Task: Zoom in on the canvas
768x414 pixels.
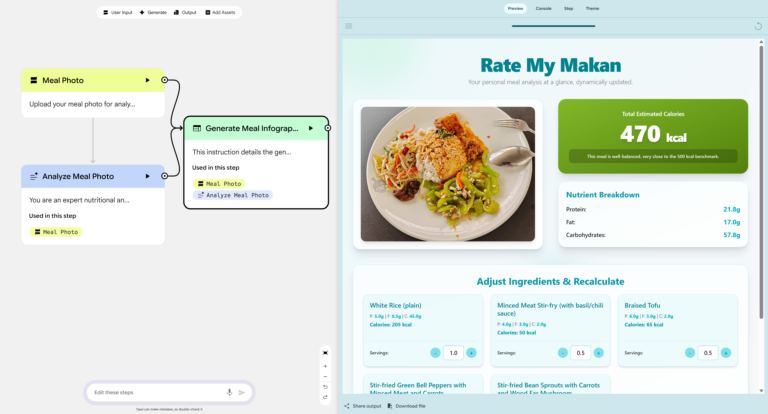Action: [326, 364]
